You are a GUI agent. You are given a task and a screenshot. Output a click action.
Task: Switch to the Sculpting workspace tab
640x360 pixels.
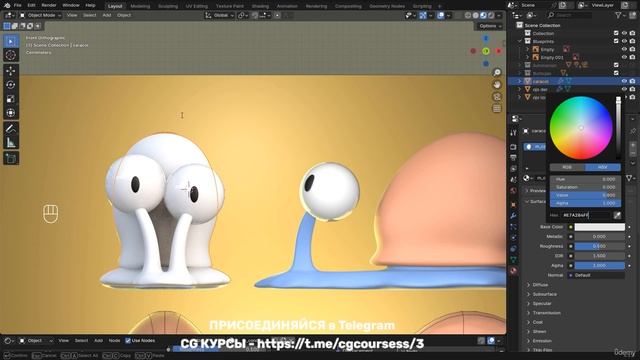click(168, 6)
